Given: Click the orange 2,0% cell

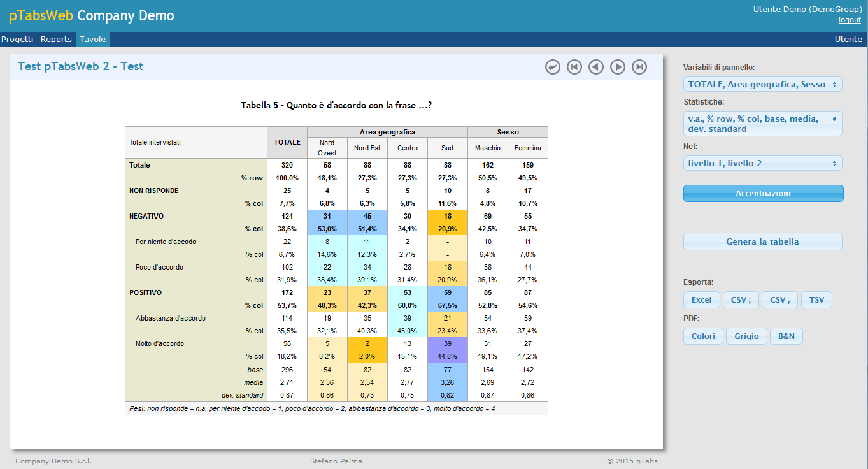Looking at the screenshot, I should (x=367, y=356).
